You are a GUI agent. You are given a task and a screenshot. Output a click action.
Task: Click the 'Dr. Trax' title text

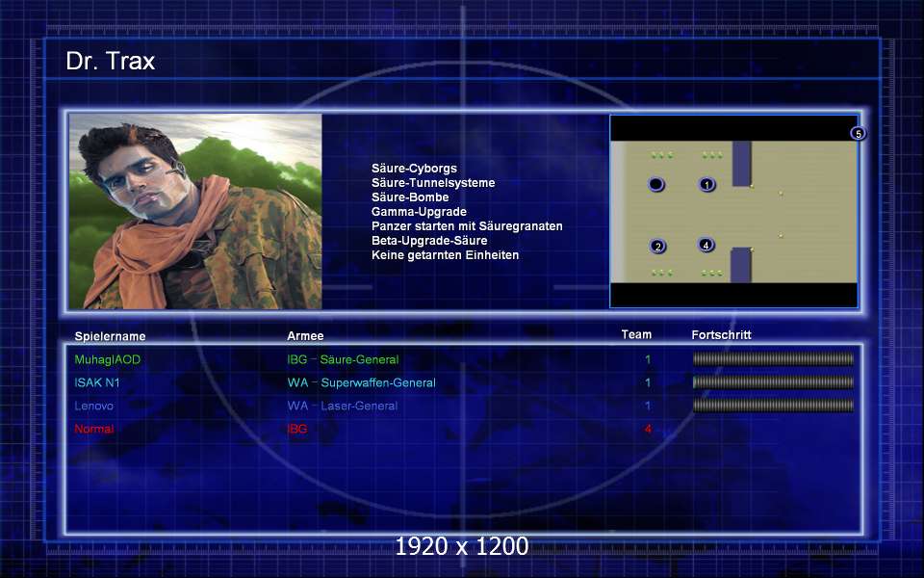click(110, 61)
